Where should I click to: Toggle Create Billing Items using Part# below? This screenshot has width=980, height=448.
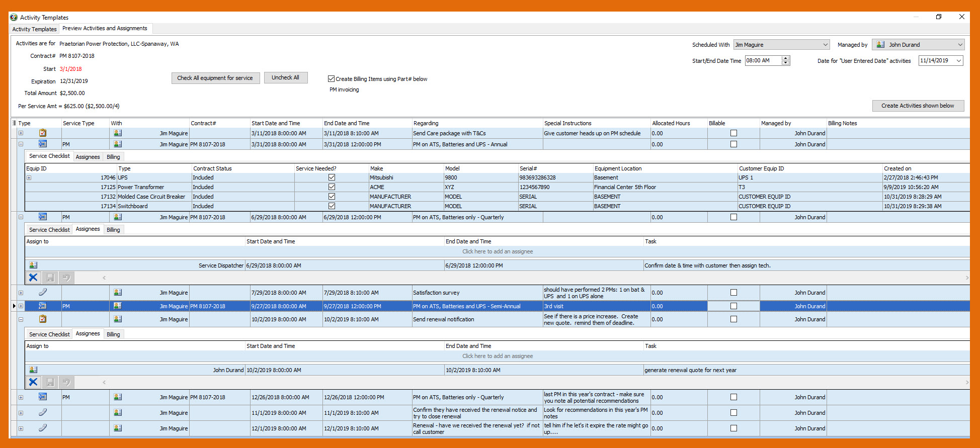pyautogui.click(x=331, y=79)
